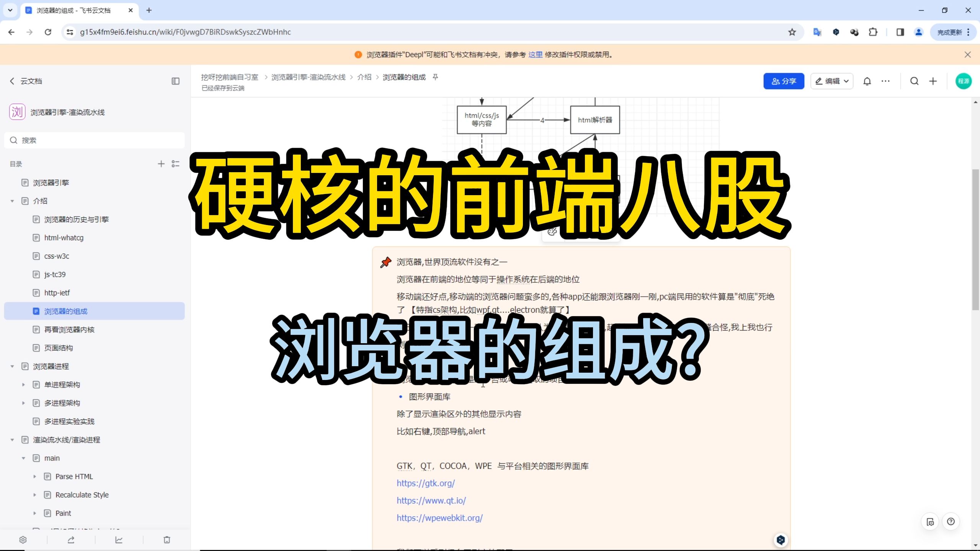Open the trash icon at sidebar bottom
This screenshot has height=551, width=980.
pyautogui.click(x=167, y=540)
